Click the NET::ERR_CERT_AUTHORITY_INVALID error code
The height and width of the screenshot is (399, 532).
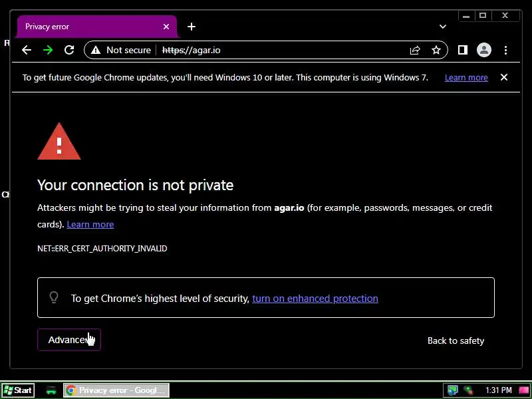click(102, 248)
